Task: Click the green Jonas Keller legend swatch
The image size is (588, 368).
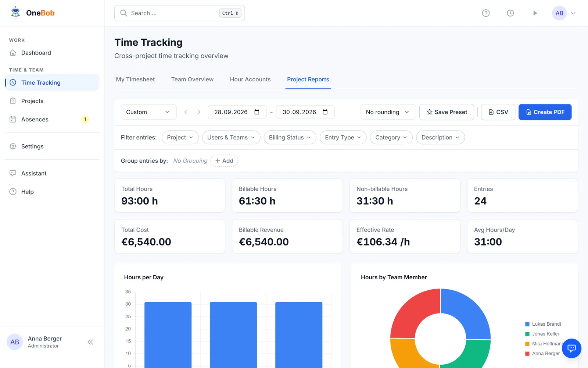Action: 527,334
